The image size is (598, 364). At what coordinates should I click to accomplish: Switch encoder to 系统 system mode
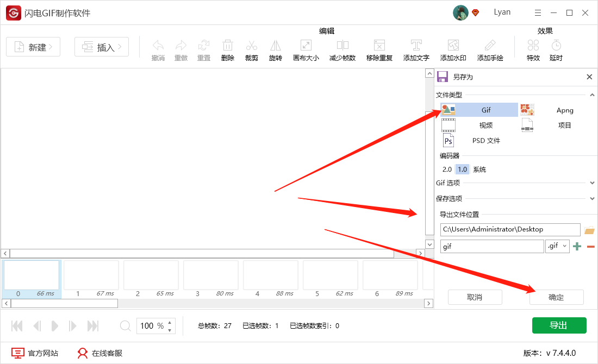click(x=478, y=169)
